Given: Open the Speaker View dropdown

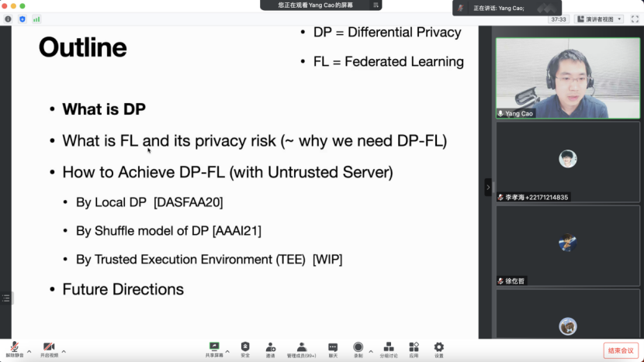Looking at the screenshot, I should tap(600, 19).
